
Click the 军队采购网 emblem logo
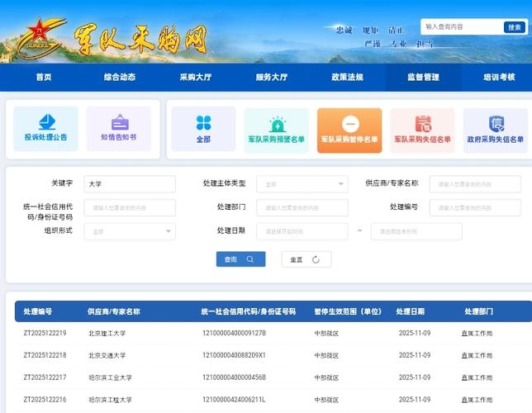point(40,38)
